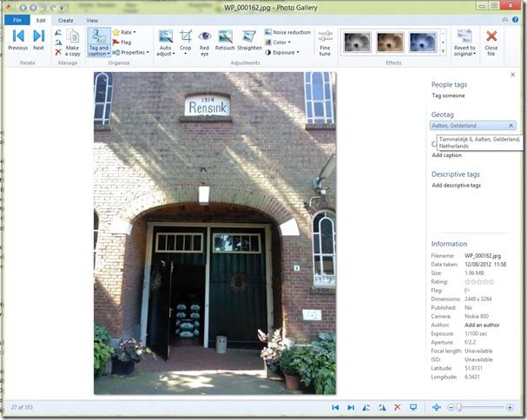Toggle the Flag for this photo
The height and width of the screenshot is (420, 527).
coord(122,42)
